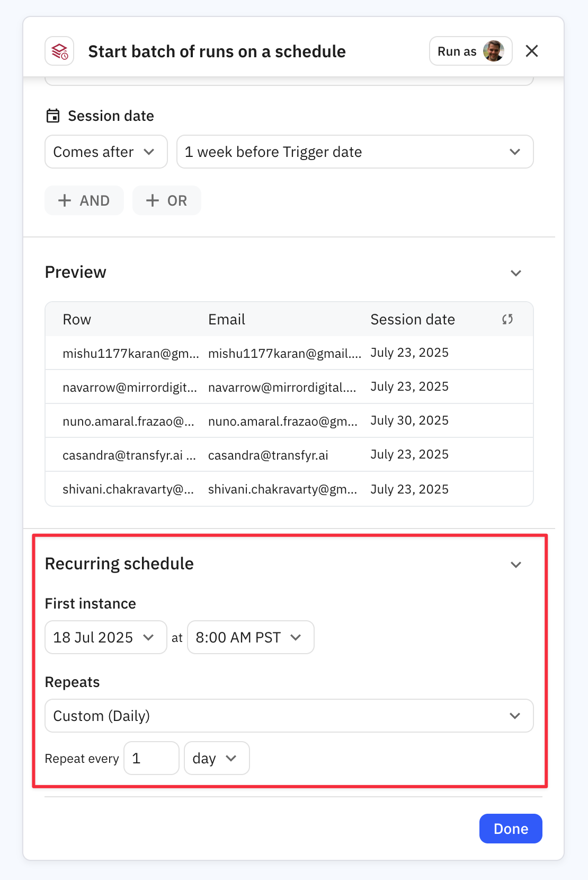Click the scheduled batch runs icon
Image resolution: width=588 pixels, height=880 pixels.
pyautogui.click(x=59, y=51)
